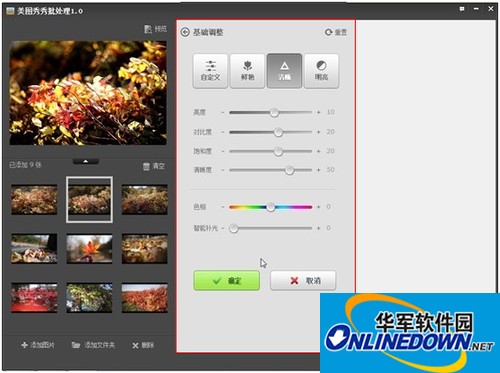Delete selected image with 删除
Screen dimensions: 500x373
pyautogui.click(x=143, y=345)
